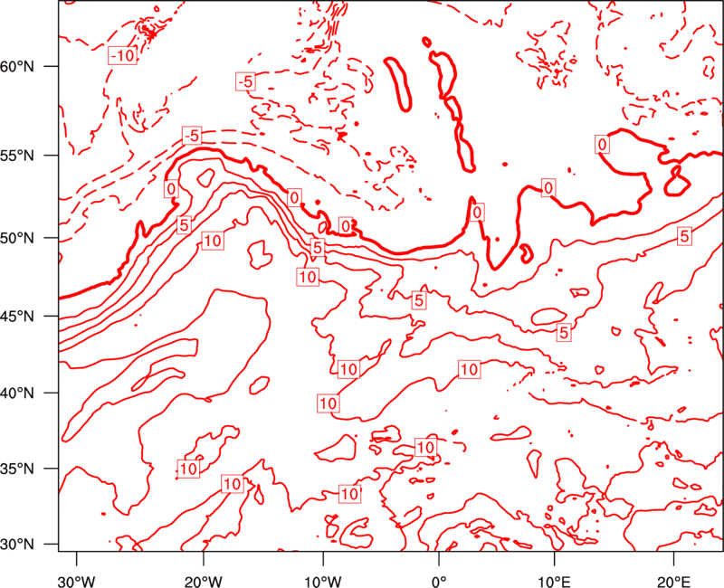Viewport: 724px width, 588px height.
Task: Click the 0° longitude axis label
Action: point(439,582)
